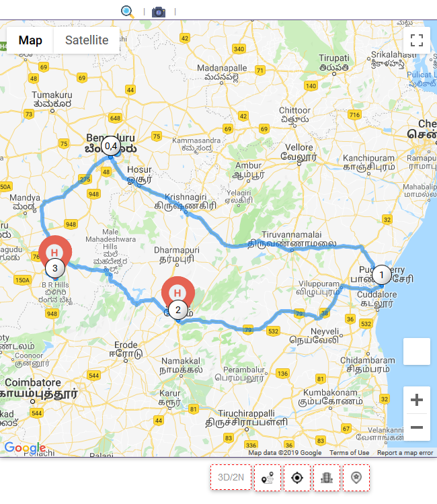Viewport: 437px width, 504px height.
Task: Open the Terms of Use link
Action: point(349,452)
